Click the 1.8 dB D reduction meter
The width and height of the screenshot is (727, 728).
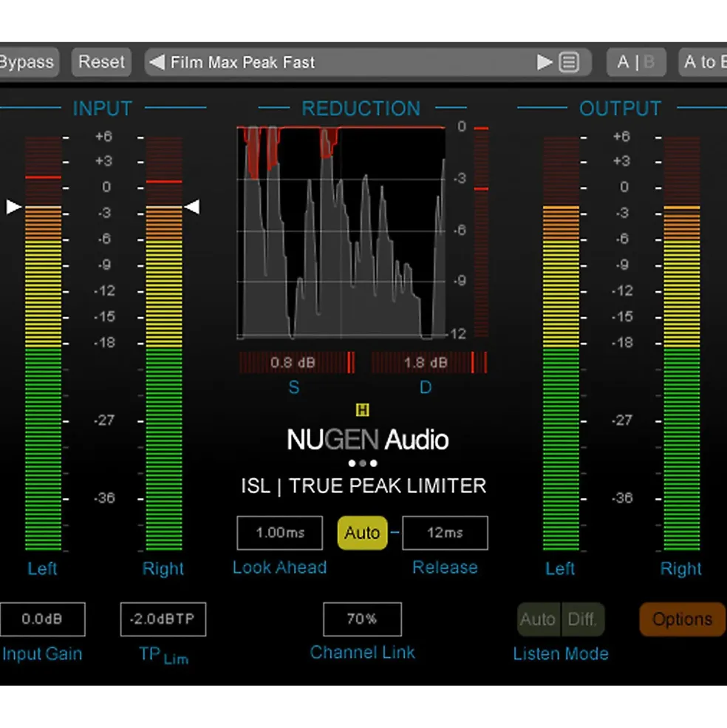pos(429,363)
